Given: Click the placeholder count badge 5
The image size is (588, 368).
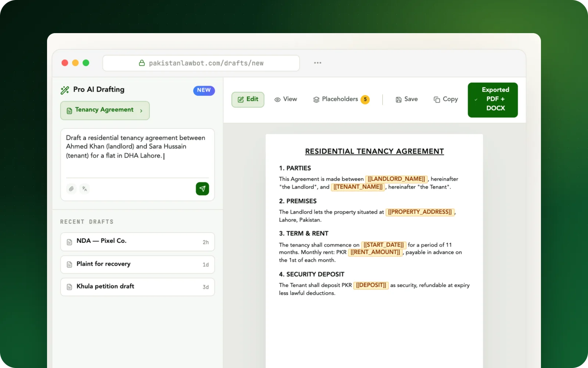Looking at the screenshot, I should tap(365, 99).
